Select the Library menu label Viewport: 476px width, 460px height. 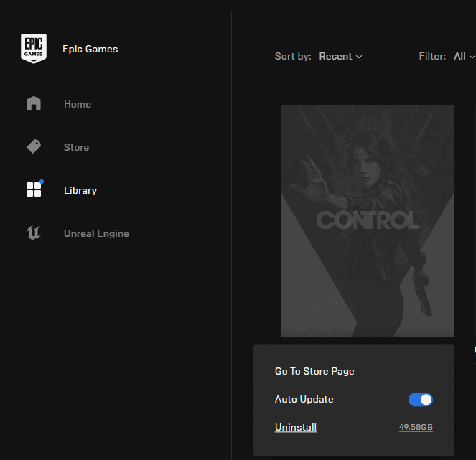(80, 190)
